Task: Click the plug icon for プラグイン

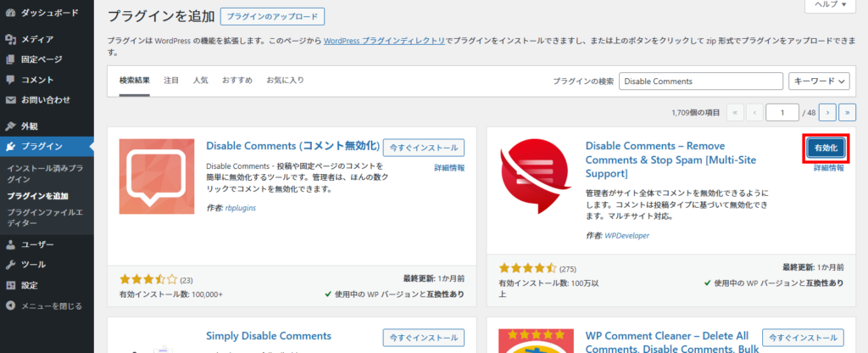Action: 10,146
